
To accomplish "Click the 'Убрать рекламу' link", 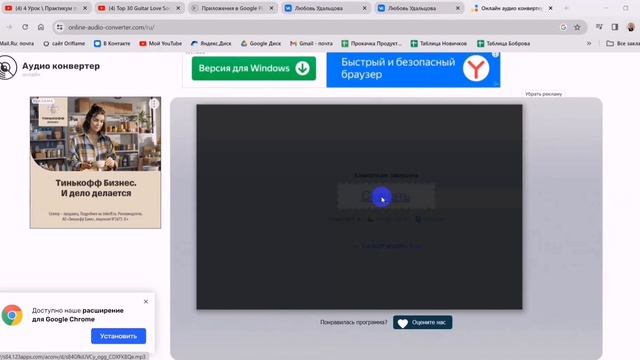I will 543,94.
